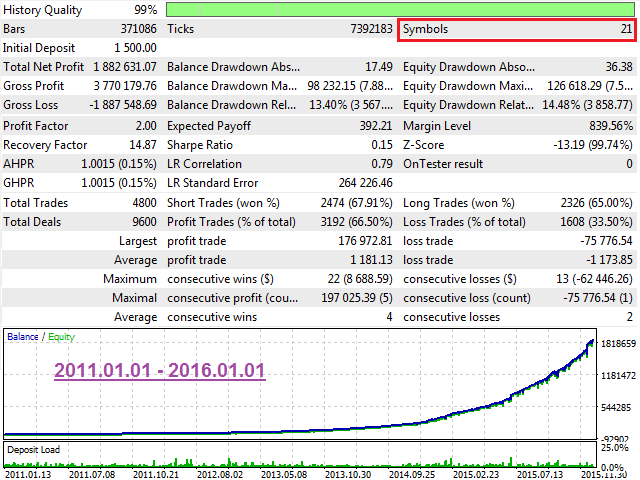Select Long Trades value 2326 (65.00%)
The height and width of the screenshot is (480, 640).
597,203
